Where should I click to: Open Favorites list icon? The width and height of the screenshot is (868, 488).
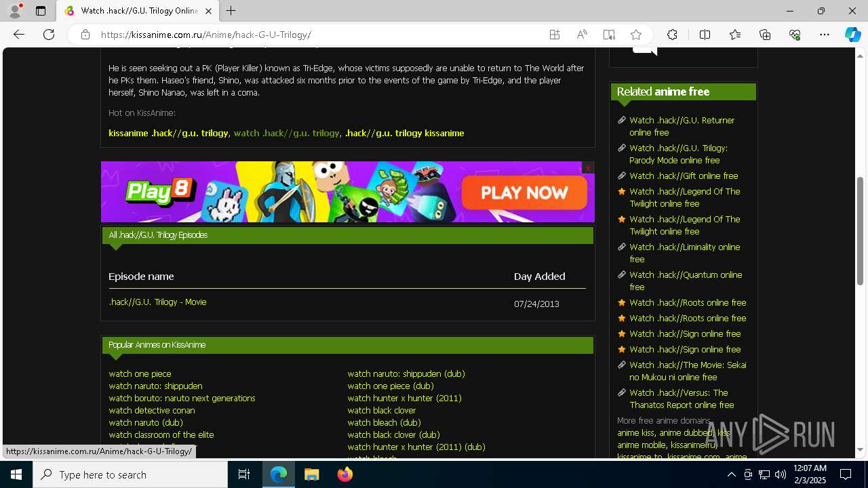coord(735,35)
